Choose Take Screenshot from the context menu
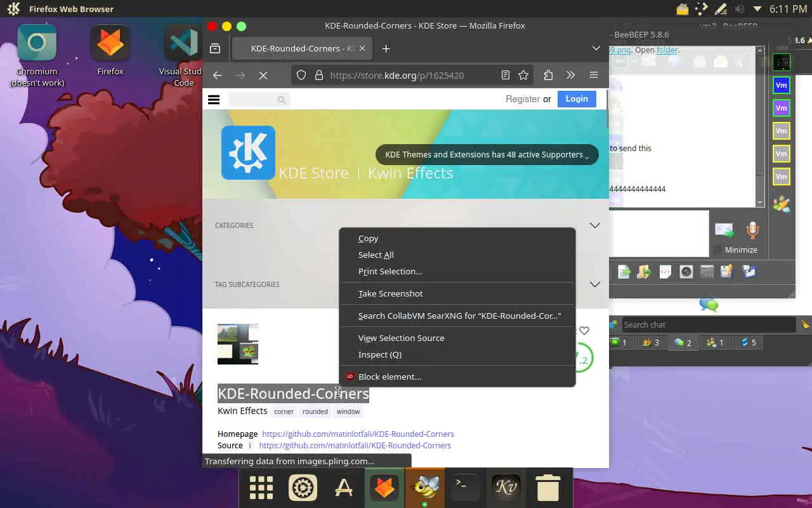This screenshot has height=508, width=812. [x=457, y=293]
